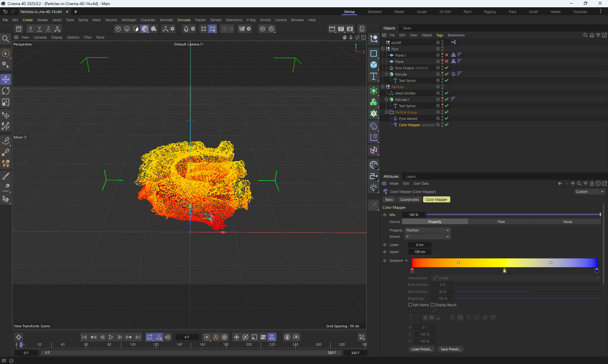608x364 pixels.
Task: Go to the end of the animation
Action: [x=138, y=337]
